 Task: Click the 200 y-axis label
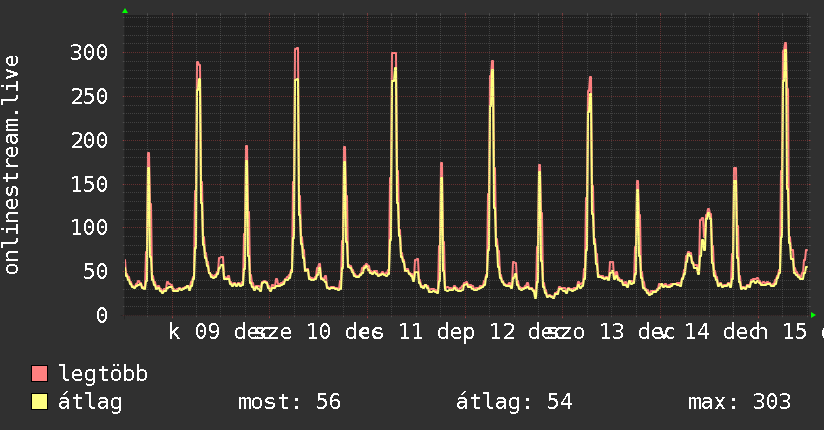coord(89,140)
